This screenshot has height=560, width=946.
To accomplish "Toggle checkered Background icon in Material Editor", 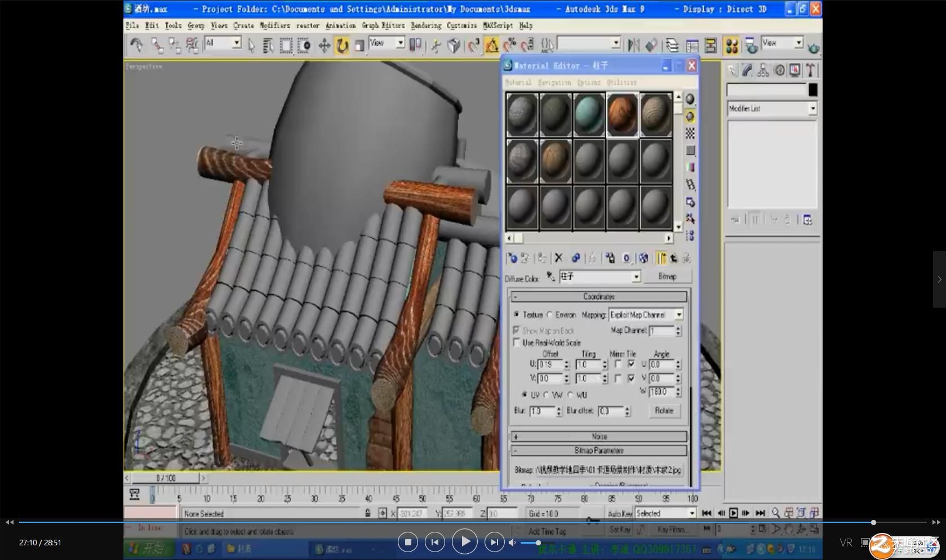I will [690, 134].
